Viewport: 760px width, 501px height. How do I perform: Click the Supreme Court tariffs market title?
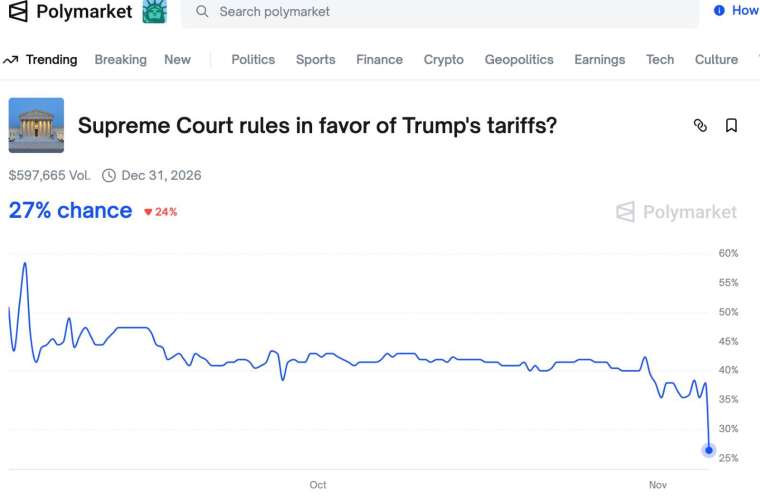(317, 125)
